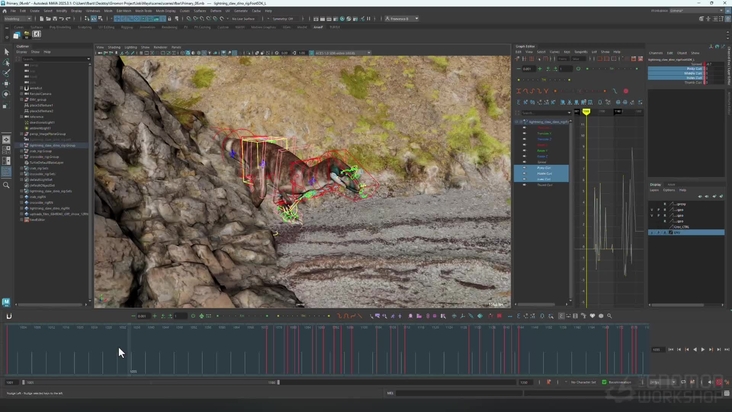732x412 pixels.
Task: Open Curves menu in Graph Editor
Action: pos(555,52)
